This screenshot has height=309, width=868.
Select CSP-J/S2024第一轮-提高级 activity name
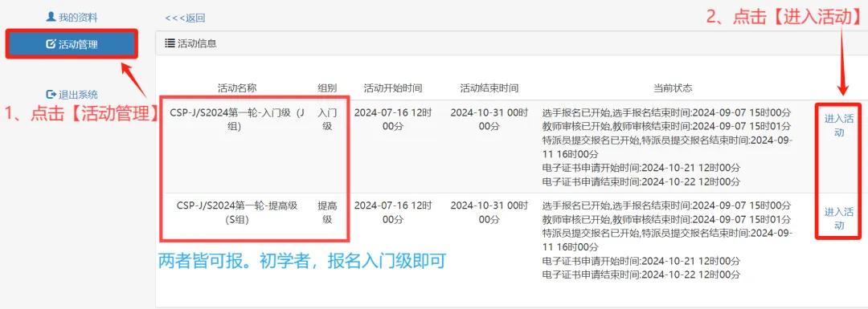237,213
